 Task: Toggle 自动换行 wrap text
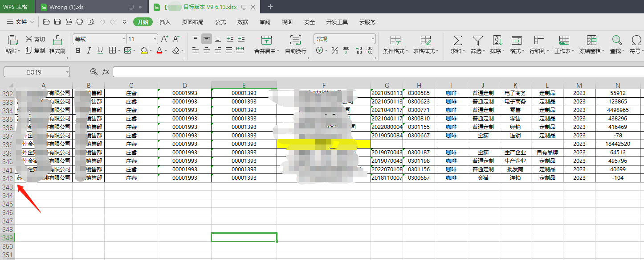click(296, 45)
